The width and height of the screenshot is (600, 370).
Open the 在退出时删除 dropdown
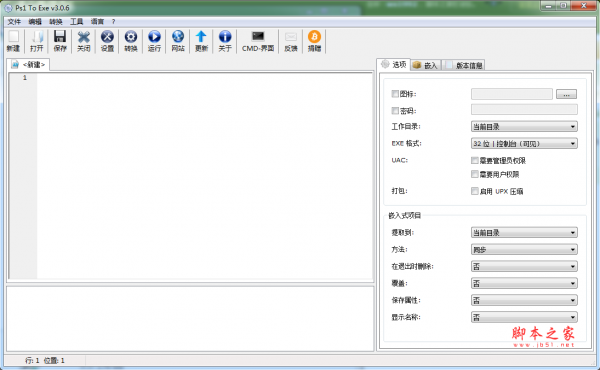click(524, 266)
